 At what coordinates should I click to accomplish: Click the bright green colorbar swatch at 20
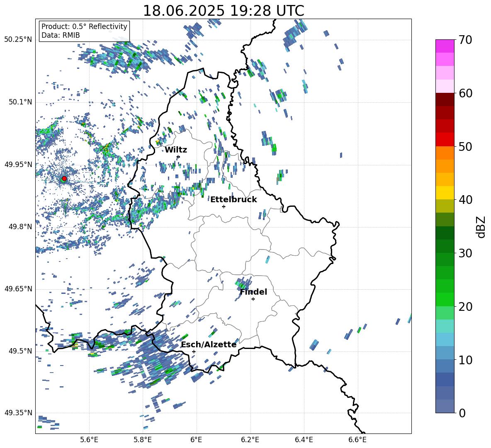coord(445,299)
